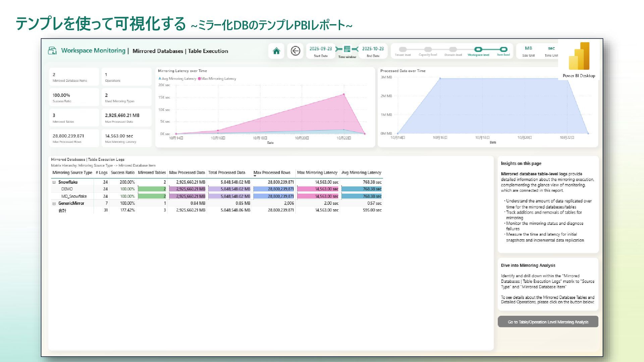Click the Capacity level node
Screen dimensions: 644x362
pos(428,49)
